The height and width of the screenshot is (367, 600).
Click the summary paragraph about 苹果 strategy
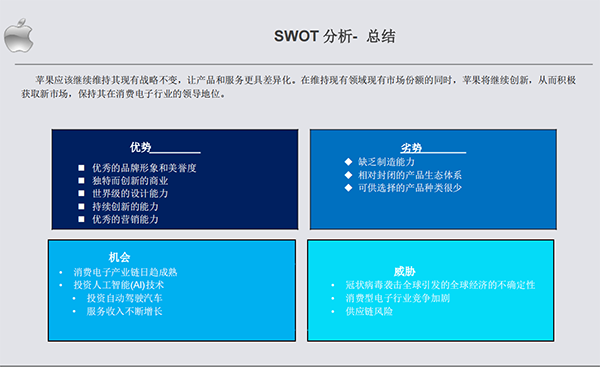(298, 86)
